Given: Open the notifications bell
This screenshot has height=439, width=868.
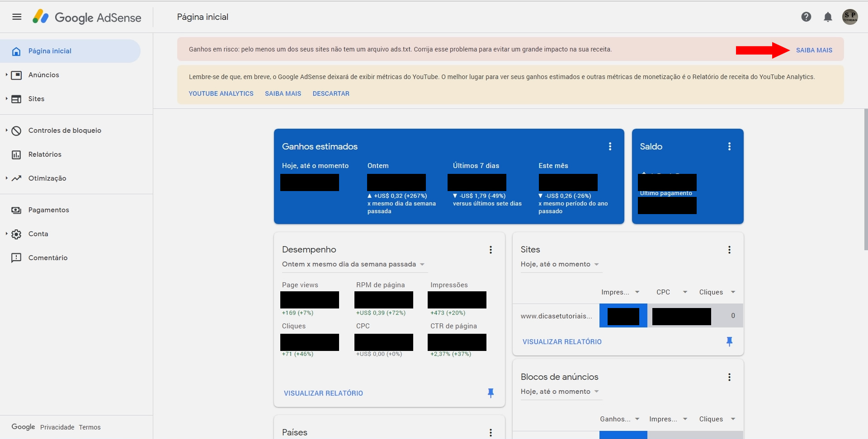Looking at the screenshot, I should point(828,17).
